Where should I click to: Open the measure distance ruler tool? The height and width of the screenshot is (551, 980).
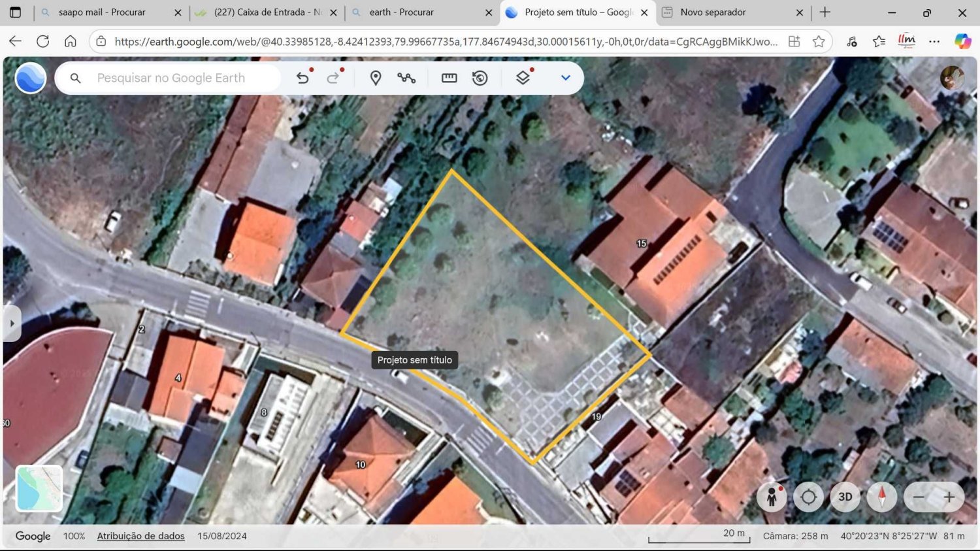449,77
